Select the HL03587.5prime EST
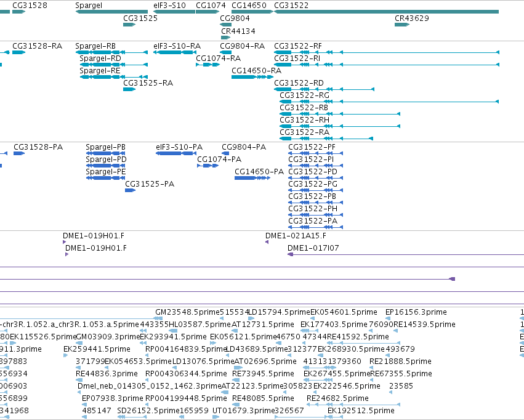 click(x=173, y=331)
